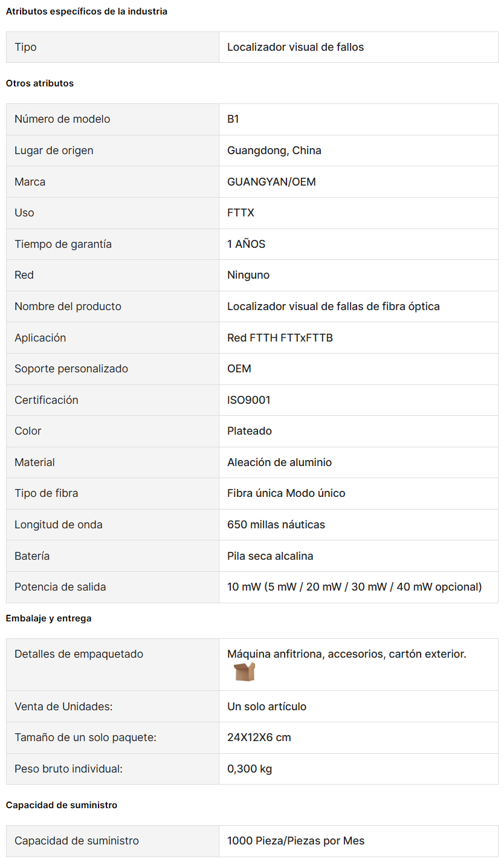Select the brand value GUANGYAN/OEM
The width and height of the screenshot is (504, 862).
point(271,182)
